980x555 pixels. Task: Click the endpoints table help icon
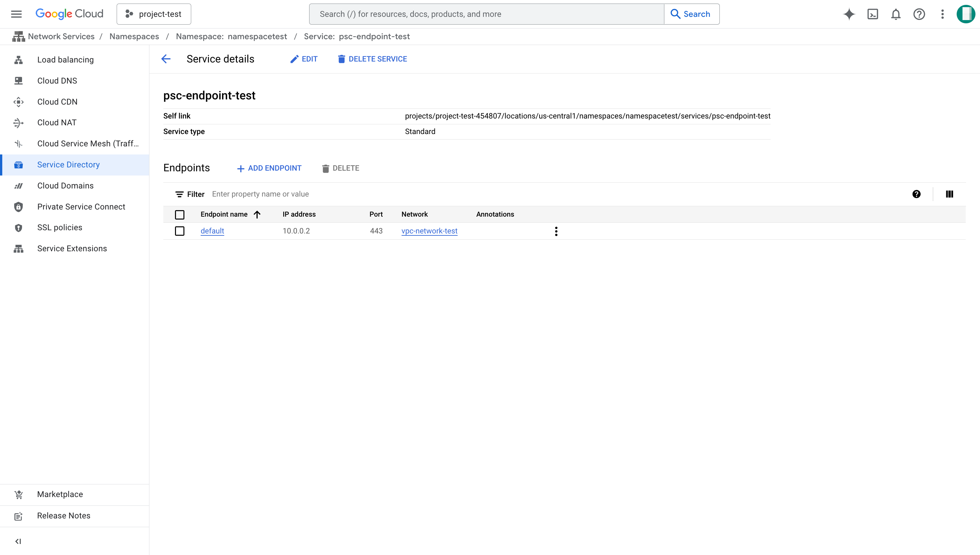[x=916, y=194]
